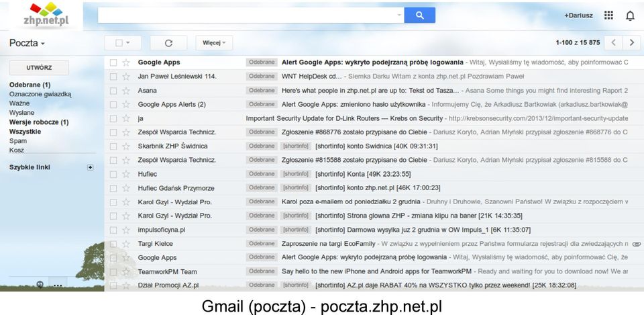Star the Strona glowna ZHP message

pos(126,216)
